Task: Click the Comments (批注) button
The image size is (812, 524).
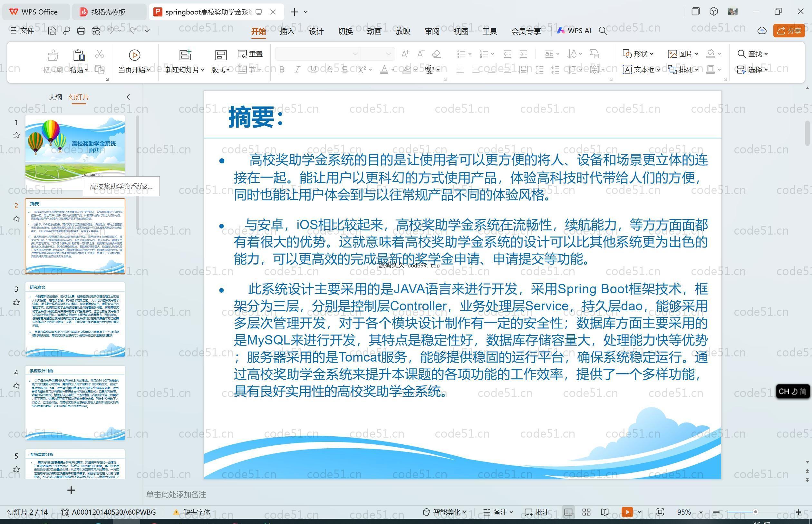Action: (537, 512)
